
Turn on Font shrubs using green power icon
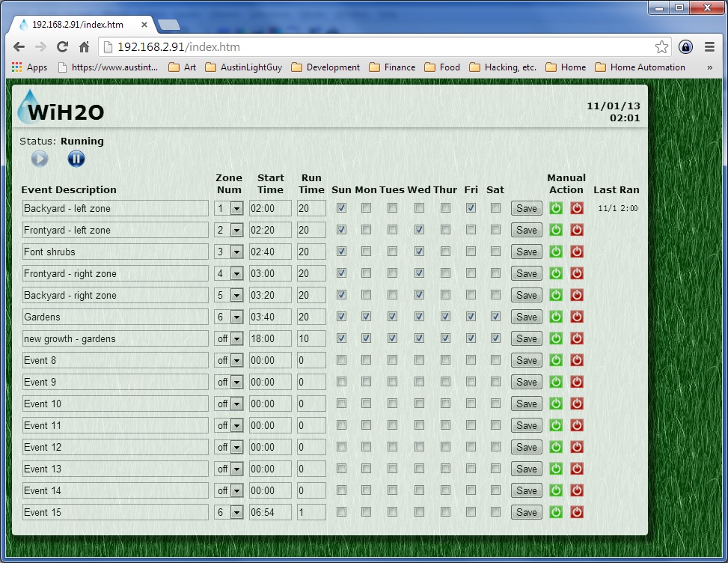click(x=556, y=252)
